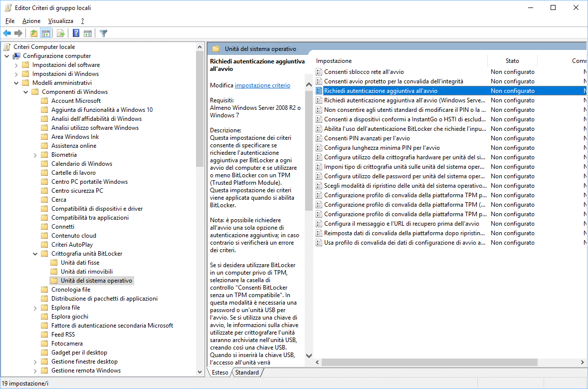Click the folder icon of Account Microsoft
The height and width of the screenshot is (389, 588).
coord(44,101)
